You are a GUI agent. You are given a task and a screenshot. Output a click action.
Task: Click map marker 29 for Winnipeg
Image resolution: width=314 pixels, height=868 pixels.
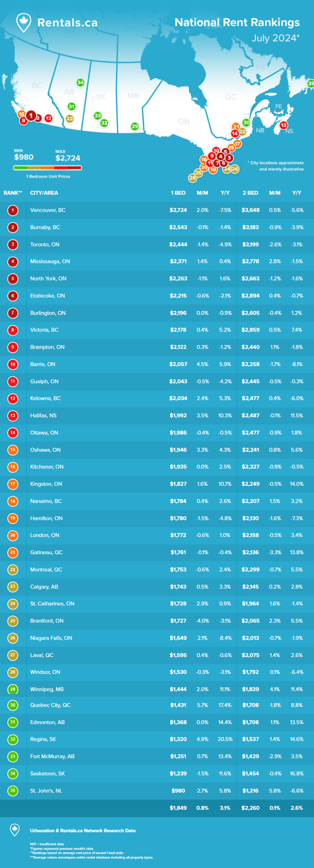135,126
